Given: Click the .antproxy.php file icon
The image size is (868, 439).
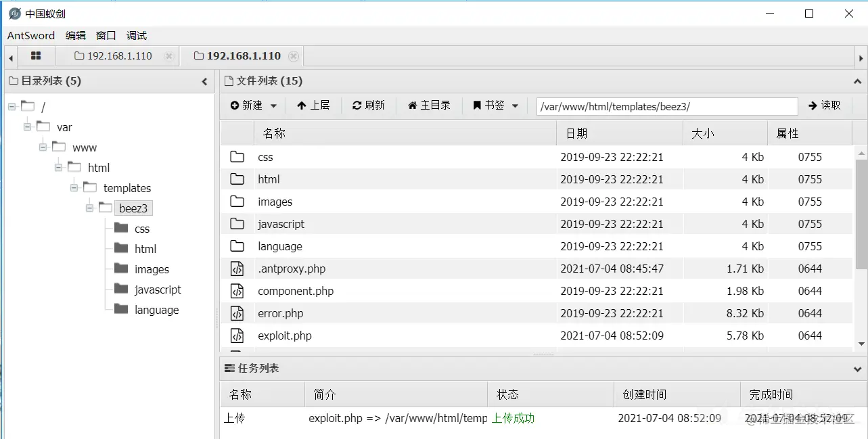Looking at the screenshot, I should 237,269.
